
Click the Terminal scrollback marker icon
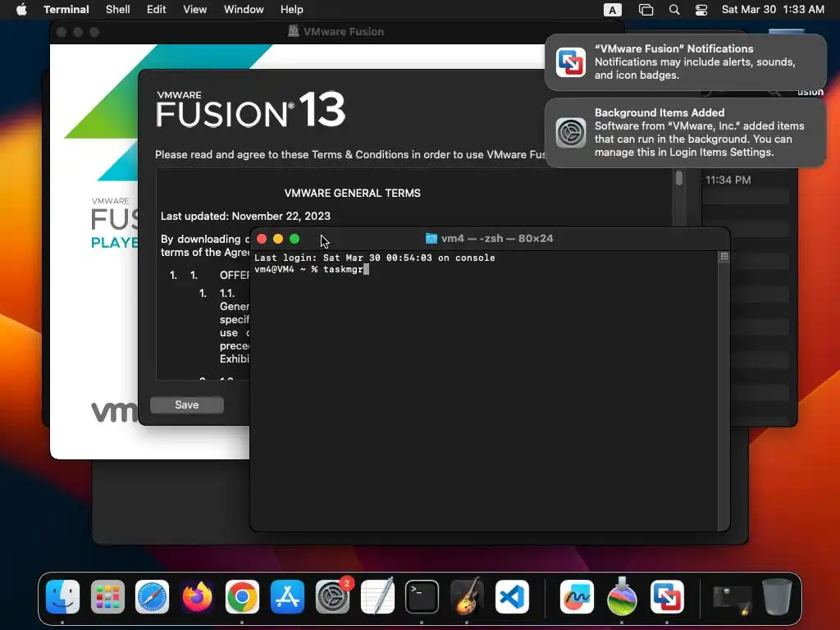pos(724,257)
